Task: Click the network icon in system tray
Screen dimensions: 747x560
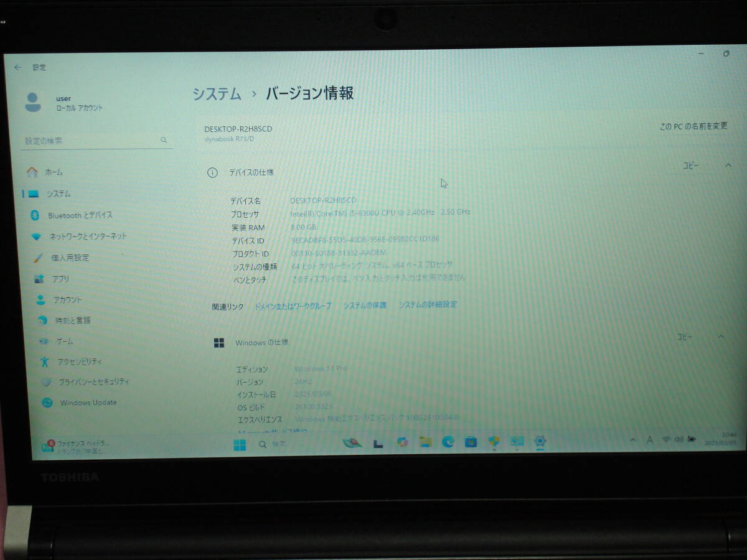Action: [x=665, y=439]
